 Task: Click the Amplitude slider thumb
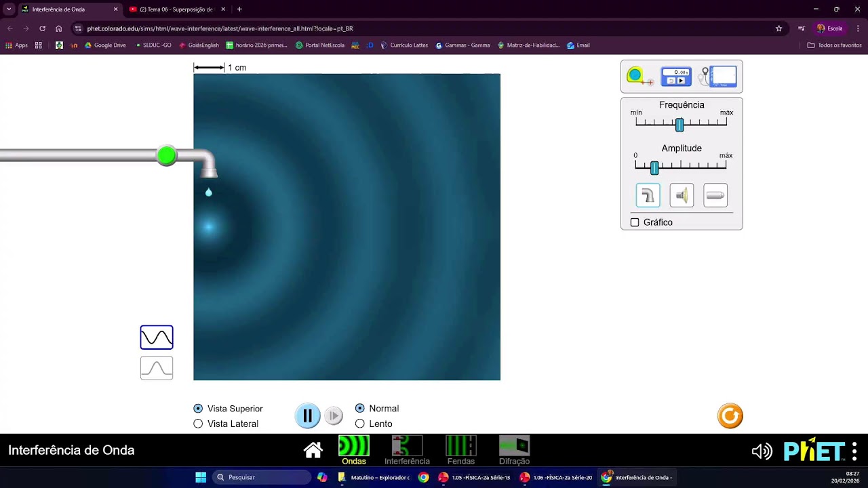pyautogui.click(x=654, y=168)
